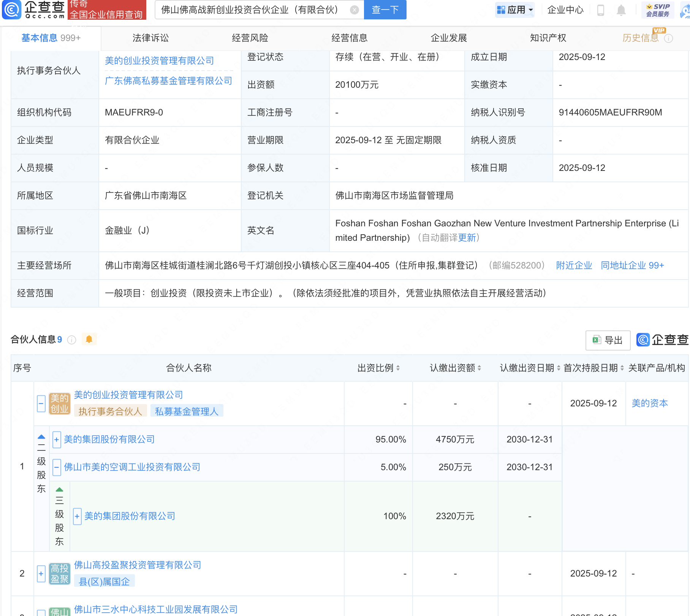Open SVIP member services badge

tap(658, 10)
